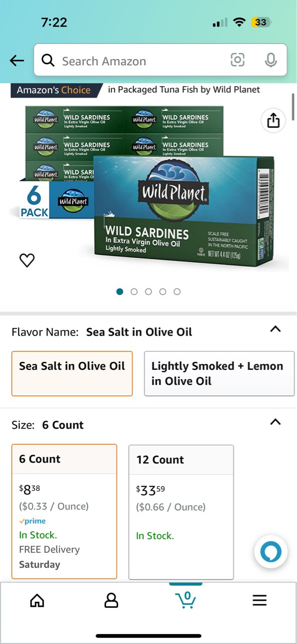Select the second carousel dot indicator
Viewport: 297px width, 644px height.
point(134,291)
